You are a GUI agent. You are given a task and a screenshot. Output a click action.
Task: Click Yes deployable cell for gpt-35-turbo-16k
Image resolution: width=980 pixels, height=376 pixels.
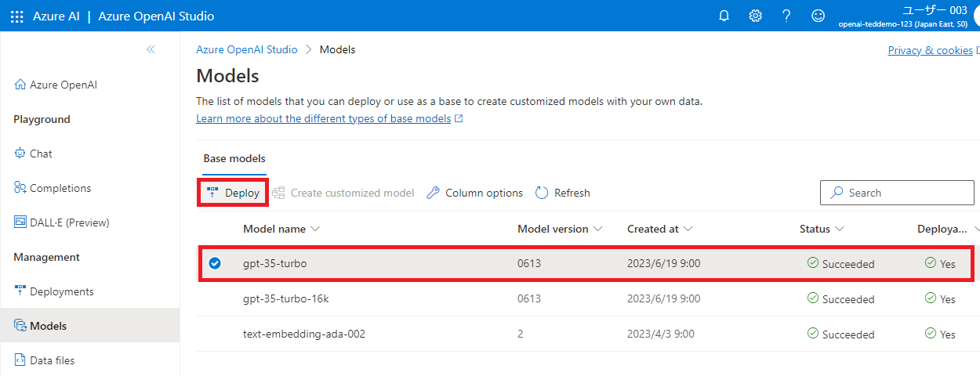941,299
